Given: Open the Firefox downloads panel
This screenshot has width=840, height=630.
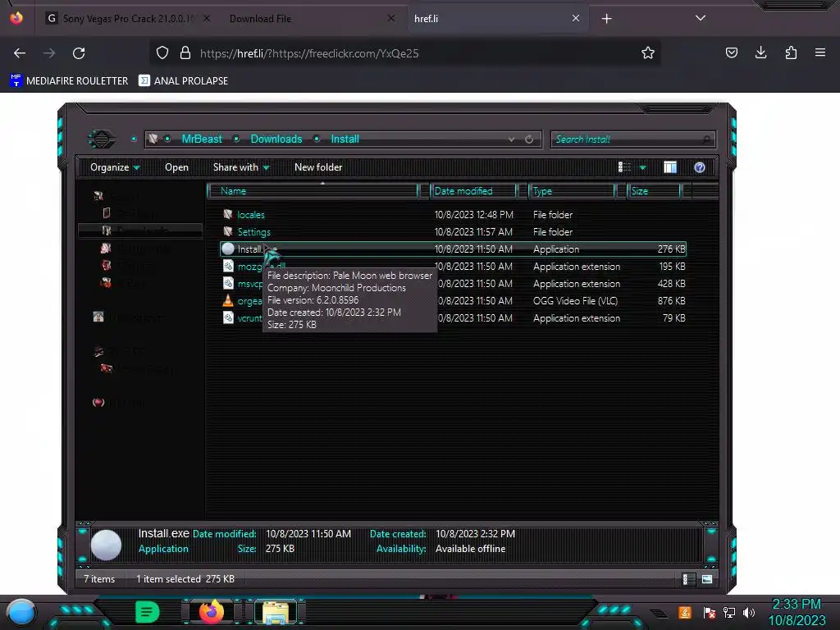Looking at the screenshot, I should [760, 53].
